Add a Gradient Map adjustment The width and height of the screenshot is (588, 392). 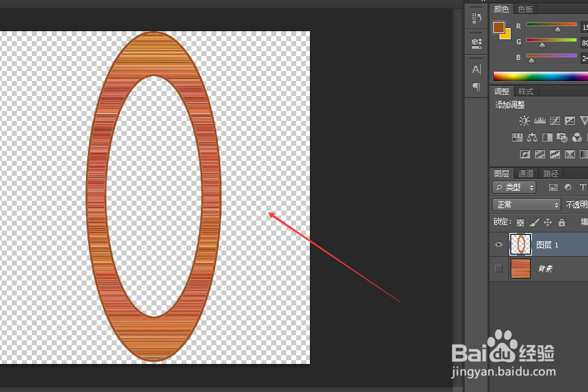(x=584, y=154)
